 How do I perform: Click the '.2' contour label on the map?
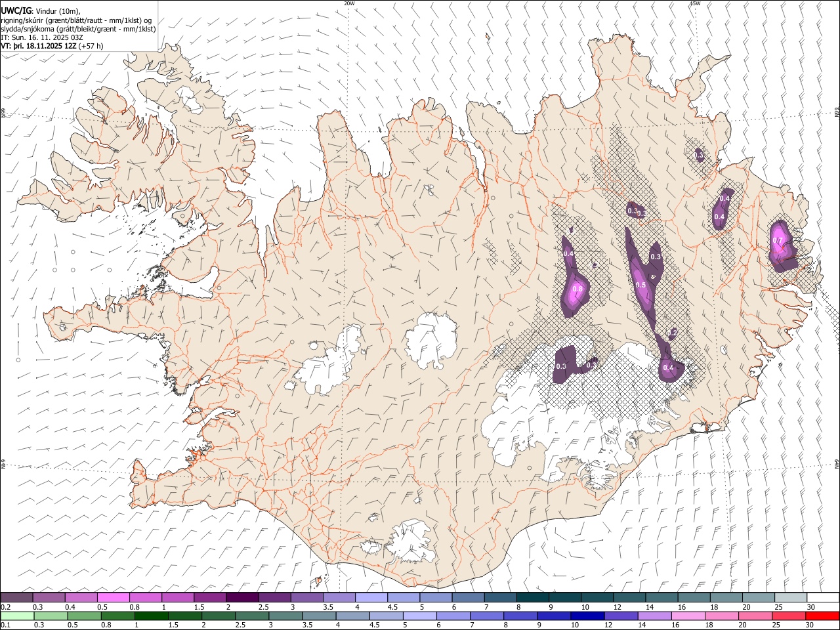coord(673,333)
